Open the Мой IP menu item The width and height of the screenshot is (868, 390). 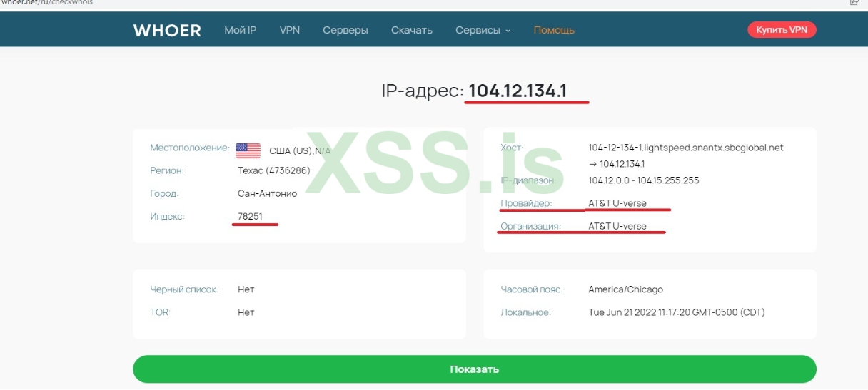(x=241, y=30)
